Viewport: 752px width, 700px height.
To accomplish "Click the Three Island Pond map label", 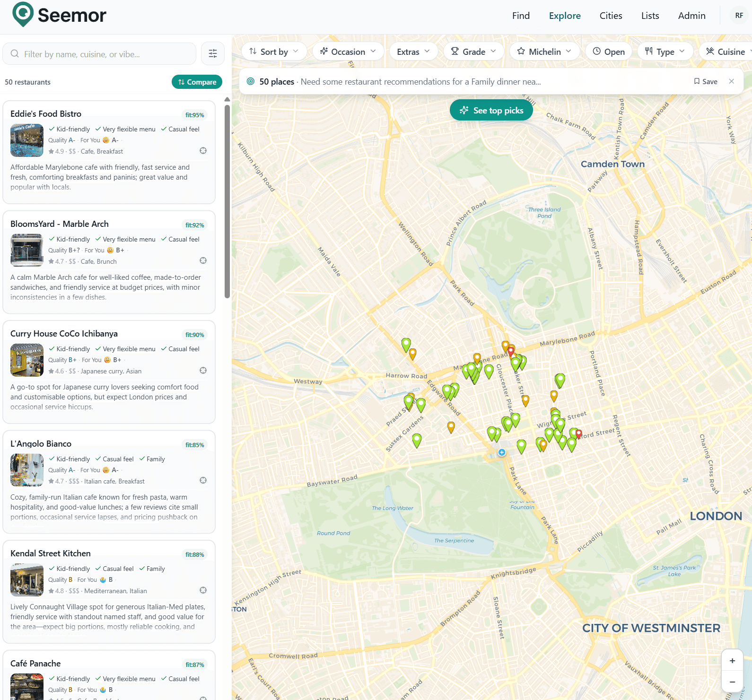I will point(544,213).
